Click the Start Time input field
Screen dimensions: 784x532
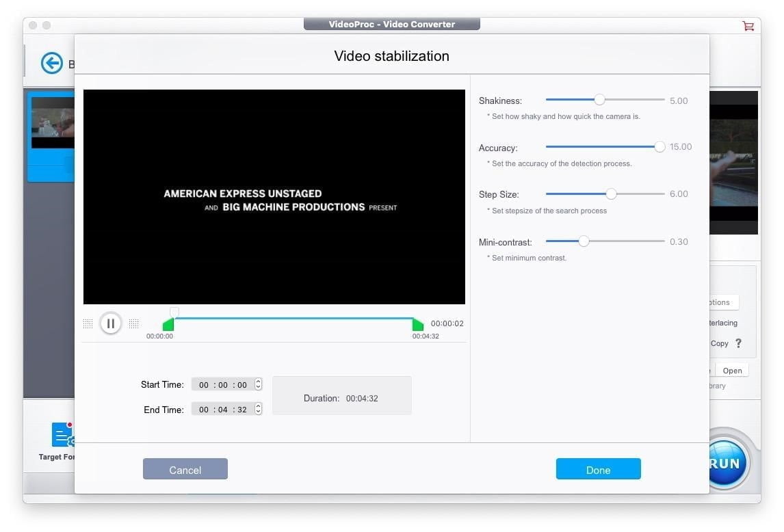coord(222,384)
